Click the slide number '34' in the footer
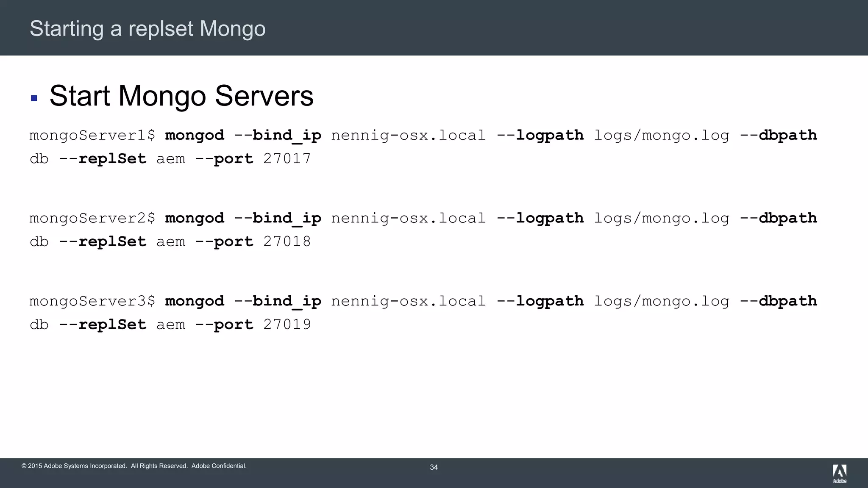 [434, 467]
